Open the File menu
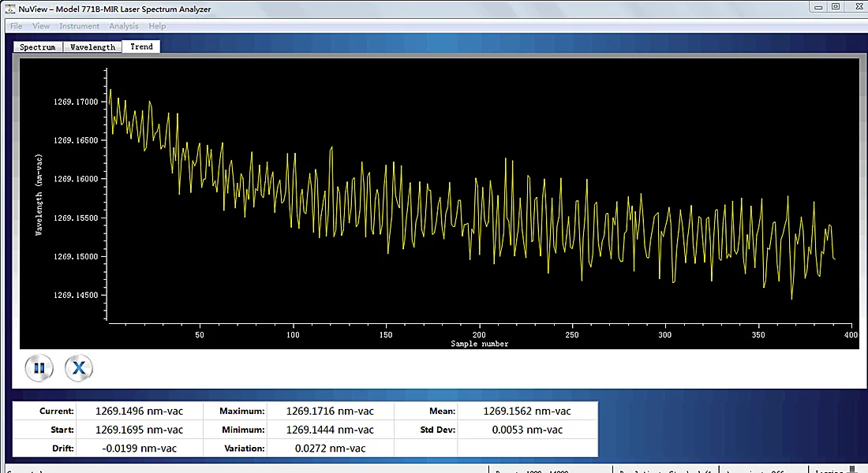Image resolution: width=868 pixels, height=473 pixels. [16, 26]
